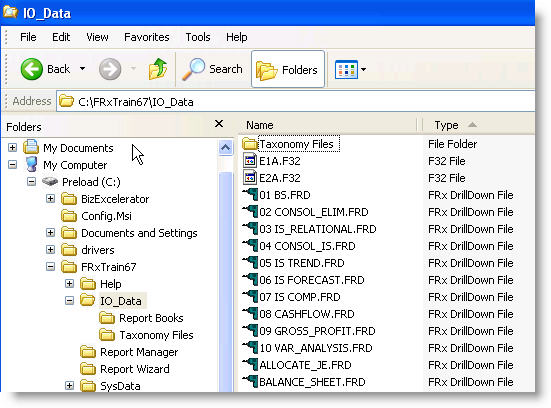Toggle the Folders pane button
Viewport: 551px width, 408px height.
tap(287, 69)
